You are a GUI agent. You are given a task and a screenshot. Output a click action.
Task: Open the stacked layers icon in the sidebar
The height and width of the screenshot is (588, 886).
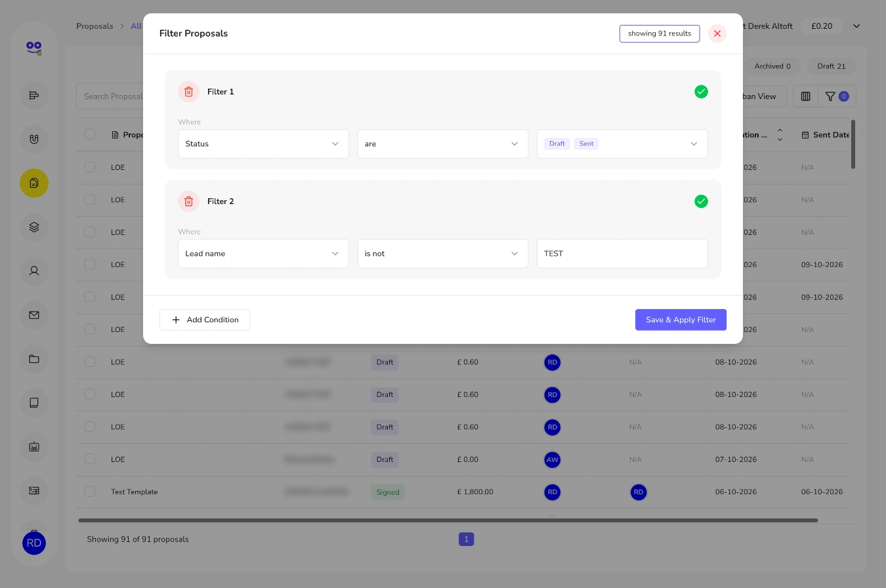tap(34, 227)
